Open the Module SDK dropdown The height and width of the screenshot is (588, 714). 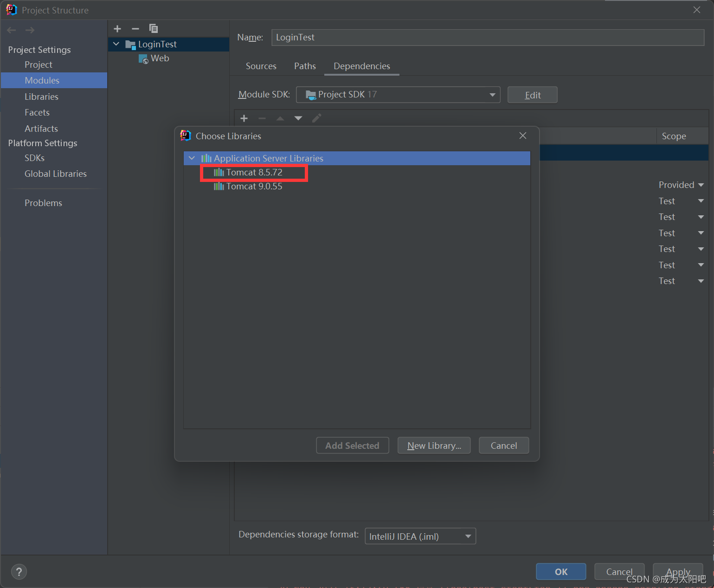click(398, 95)
